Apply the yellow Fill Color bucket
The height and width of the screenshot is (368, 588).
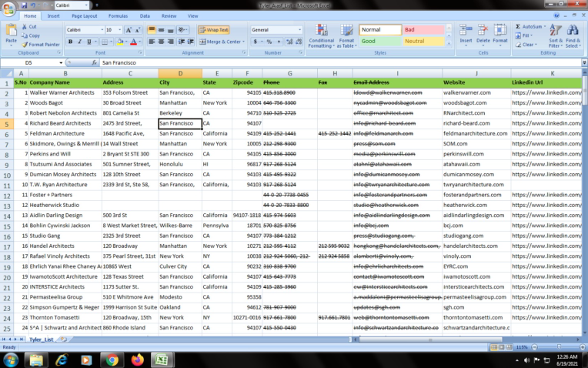click(119, 42)
